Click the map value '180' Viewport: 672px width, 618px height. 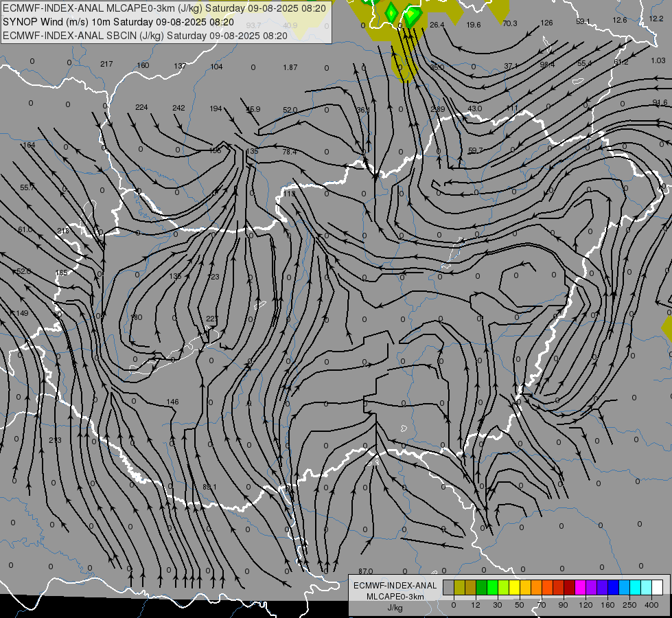click(136, 318)
